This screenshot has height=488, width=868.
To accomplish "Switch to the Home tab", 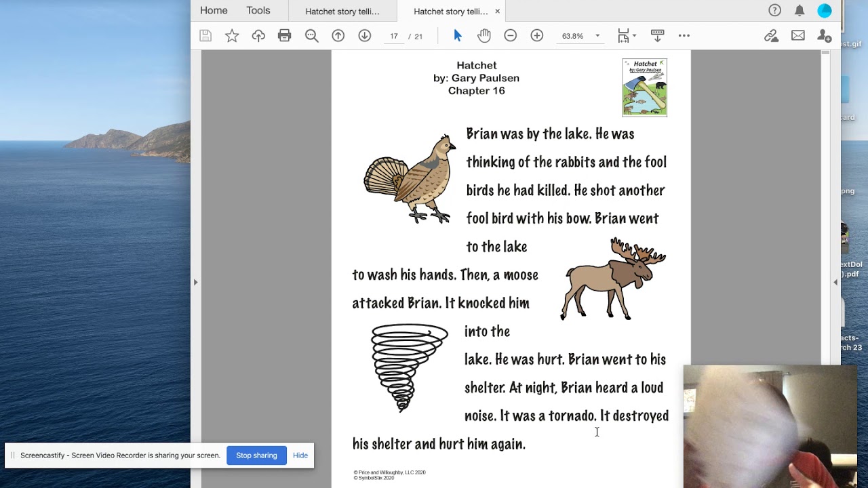I will pos(214,10).
